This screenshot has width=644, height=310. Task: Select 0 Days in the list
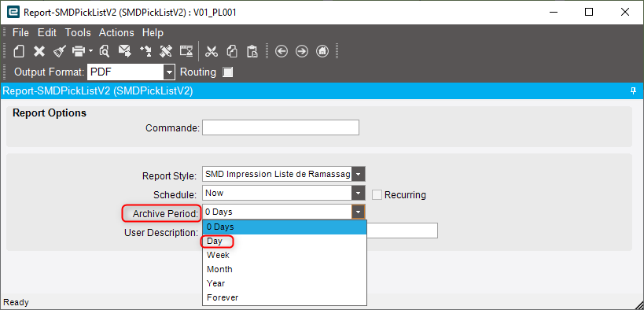pos(284,227)
